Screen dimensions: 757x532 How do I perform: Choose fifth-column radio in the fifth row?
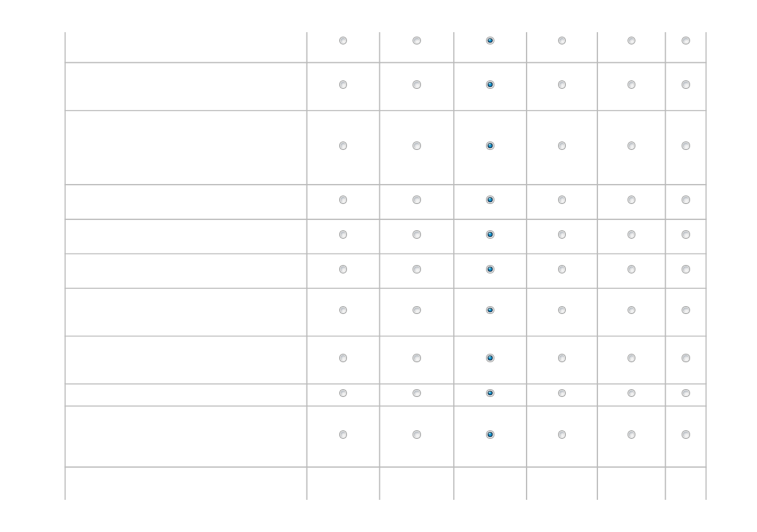pos(631,234)
